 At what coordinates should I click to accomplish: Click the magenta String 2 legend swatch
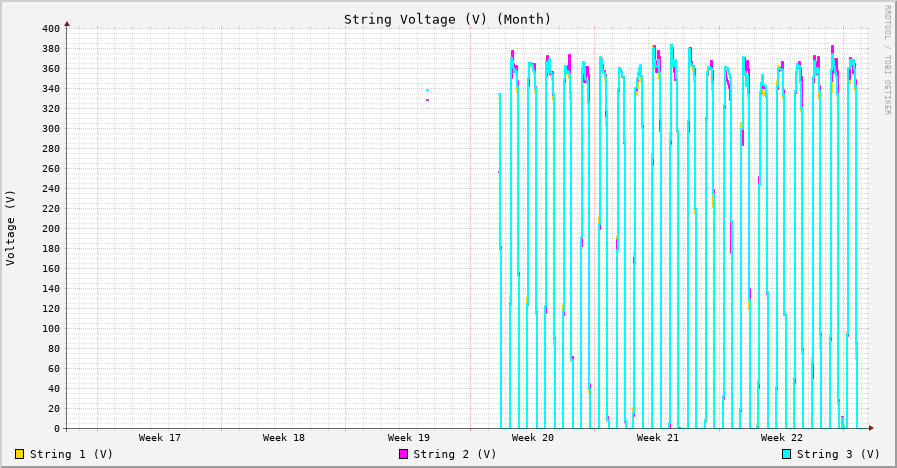tap(403, 454)
